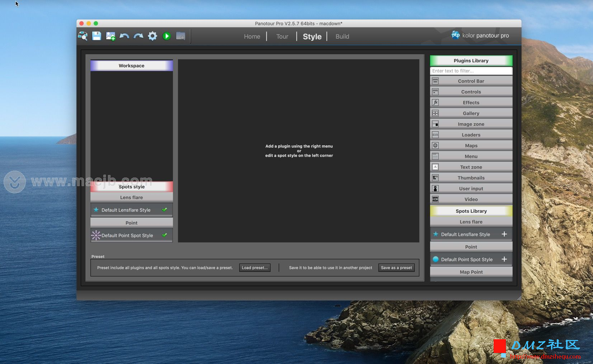Open settings with the gear icon
The image size is (593, 364).
tap(152, 36)
